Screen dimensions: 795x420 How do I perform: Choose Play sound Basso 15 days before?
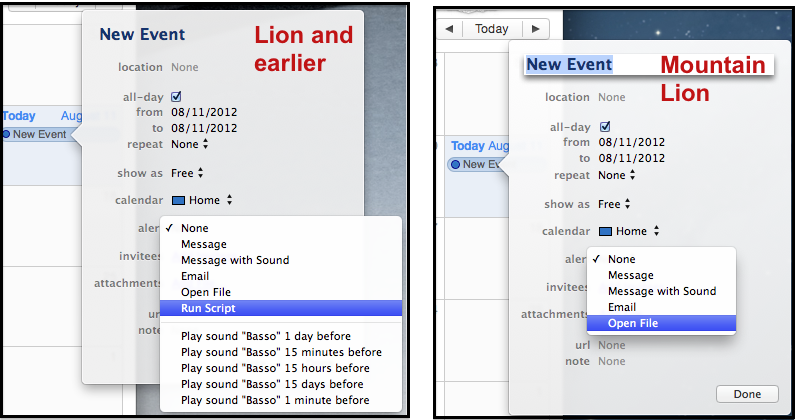tap(281, 384)
